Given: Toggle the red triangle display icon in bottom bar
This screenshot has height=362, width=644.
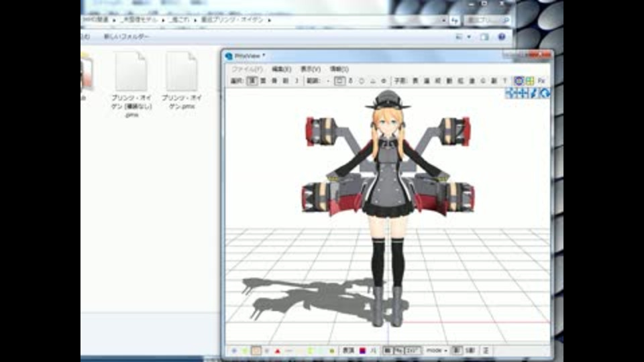Looking at the screenshot, I should (x=278, y=351).
